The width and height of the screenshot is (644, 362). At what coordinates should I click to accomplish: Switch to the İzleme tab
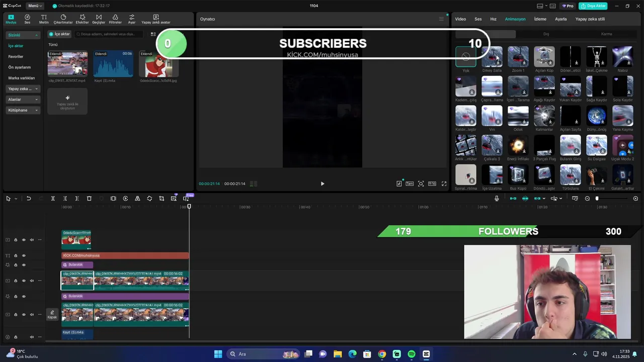[x=540, y=19]
